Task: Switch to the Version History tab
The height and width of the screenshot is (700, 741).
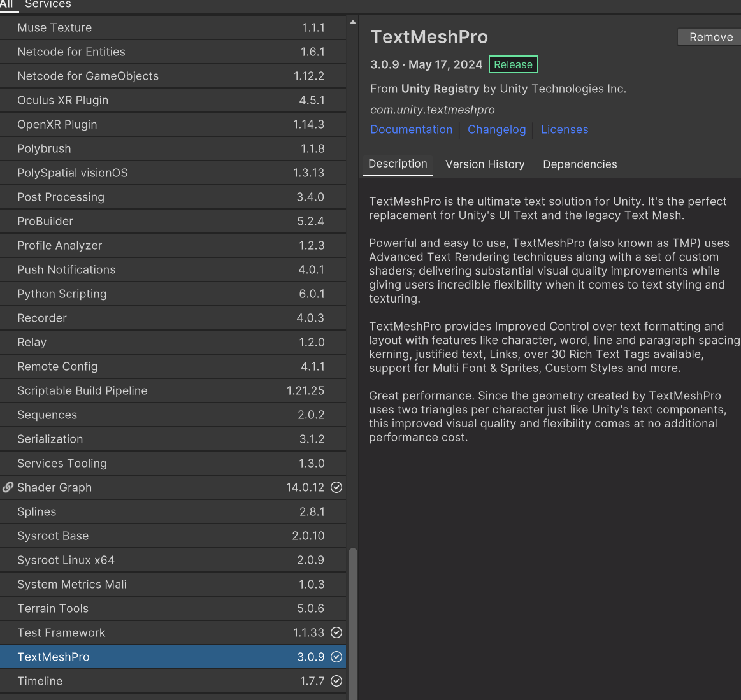Action: point(485,164)
